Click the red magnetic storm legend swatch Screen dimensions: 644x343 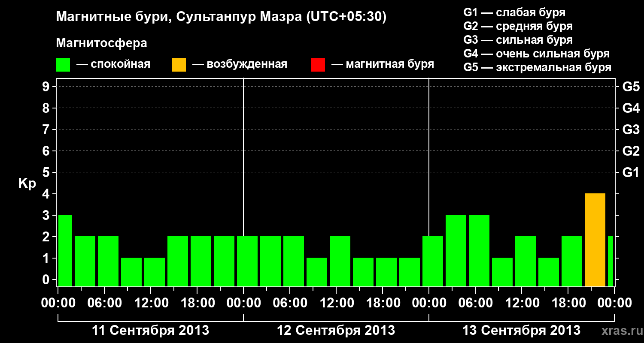[x=318, y=65]
